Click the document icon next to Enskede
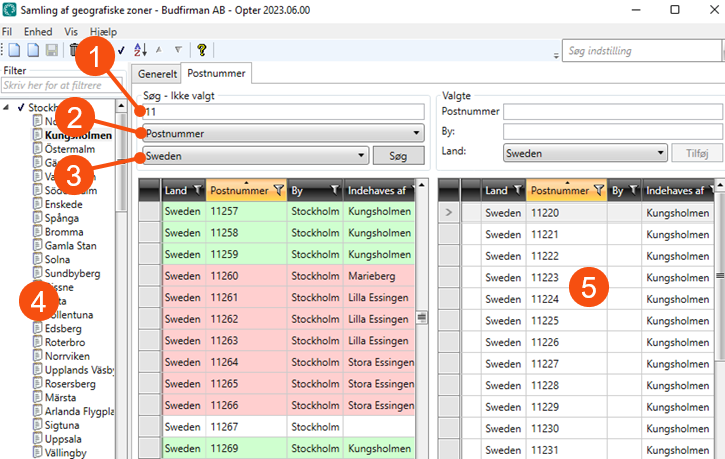This screenshot has width=725, height=459. click(37, 203)
